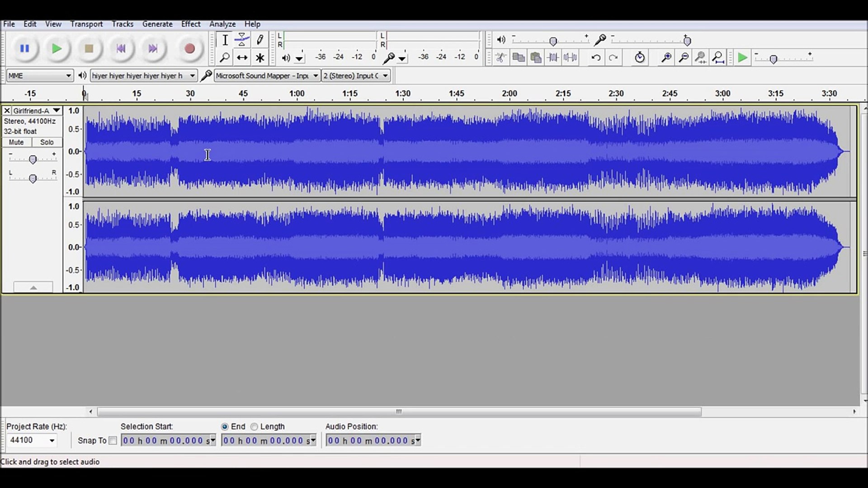The width and height of the screenshot is (868, 488).
Task: Open the Girlfriend-A track dropdown menu
Action: tap(57, 110)
